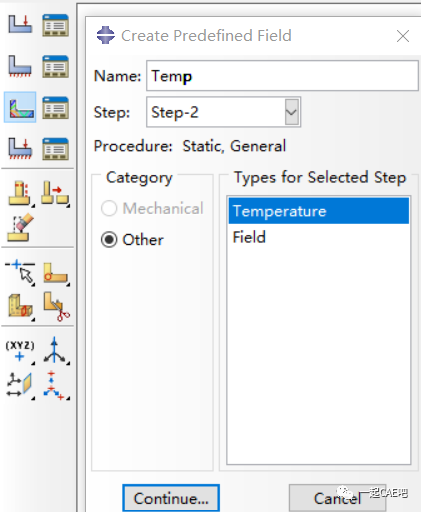Select the Create Load Case tool icon

(20, 149)
